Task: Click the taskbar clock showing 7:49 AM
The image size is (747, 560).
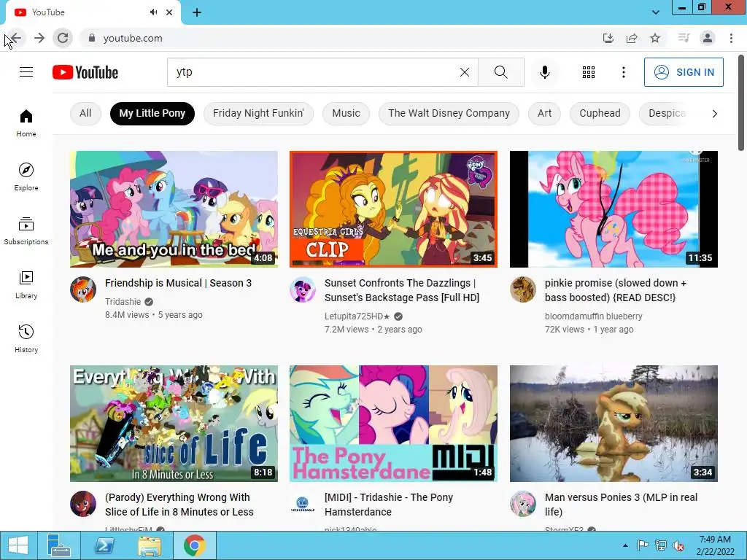Action: (715, 545)
